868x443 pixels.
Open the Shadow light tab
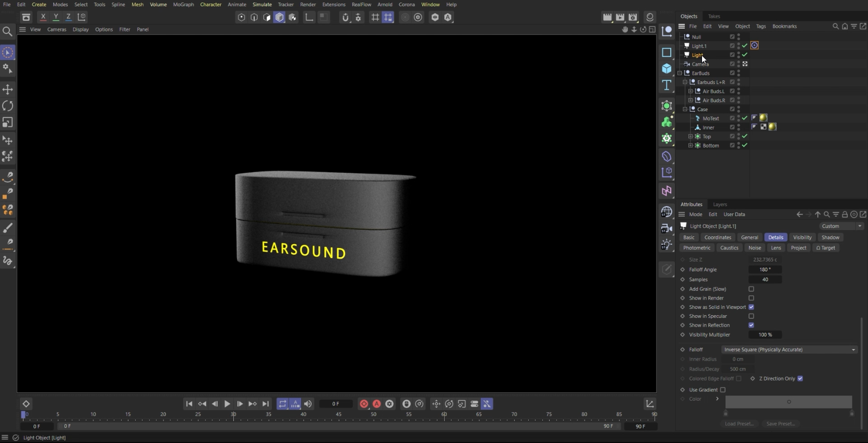[x=830, y=237]
